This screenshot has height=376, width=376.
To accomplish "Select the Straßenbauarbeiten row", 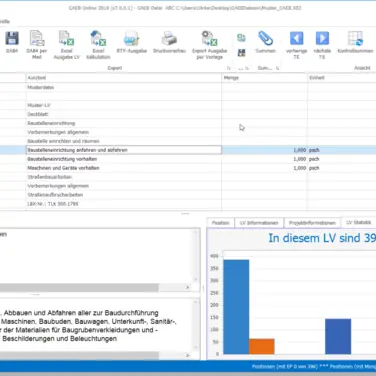I will pyautogui.click(x=188, y=177).
